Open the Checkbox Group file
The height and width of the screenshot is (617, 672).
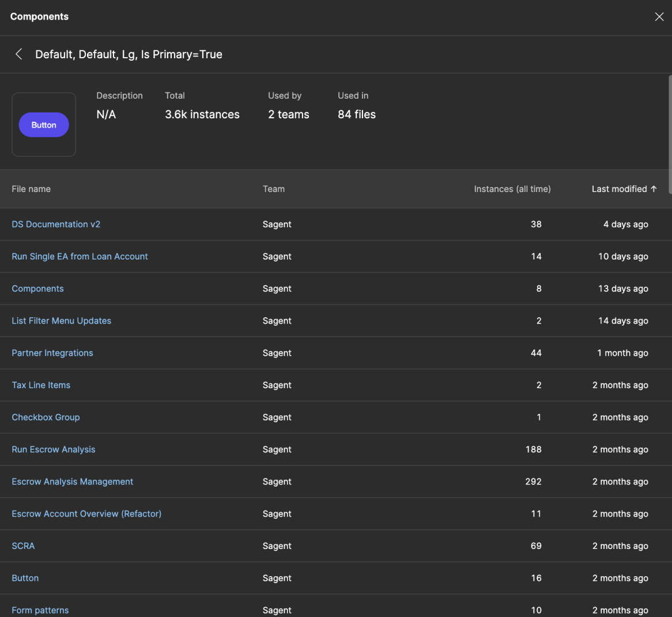(46, 417)
